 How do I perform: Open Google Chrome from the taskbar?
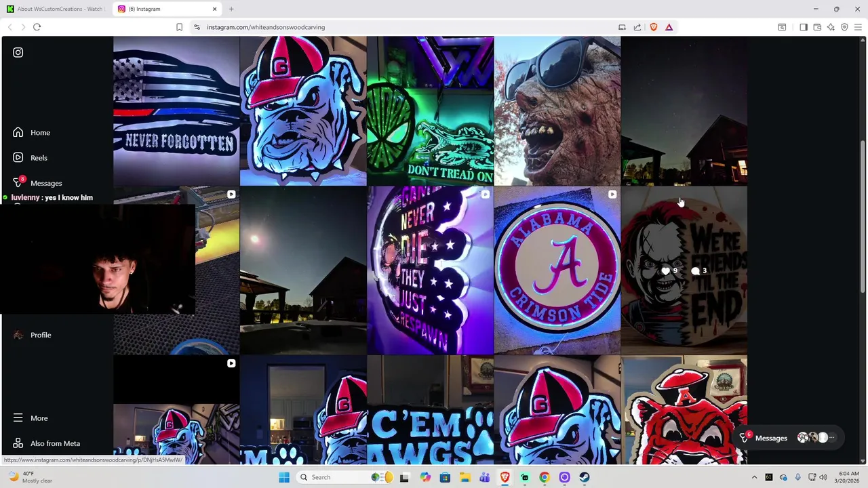pyautogui.click(x=545, y=477)
